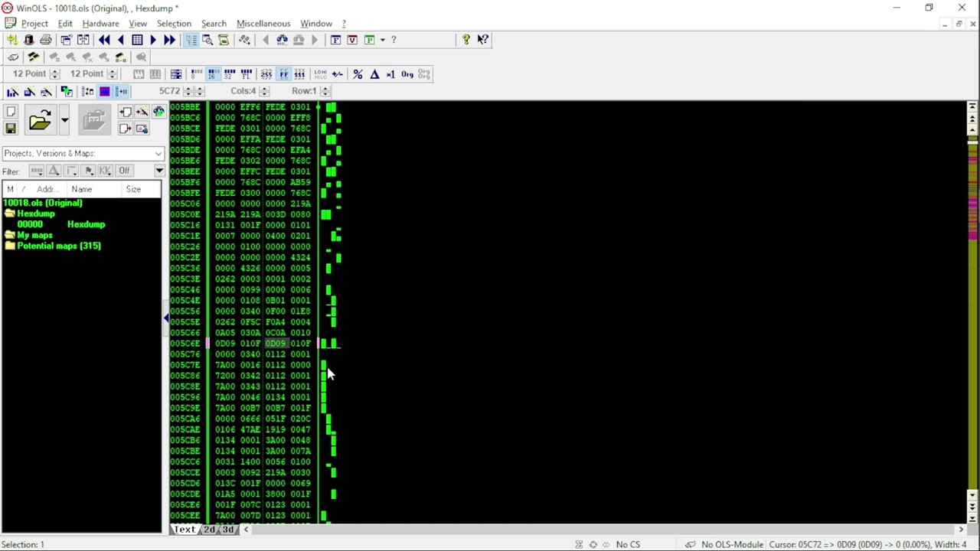Click the yellow question mark help icon
Screen dimensions: 980x551
[x=465, y=40]
